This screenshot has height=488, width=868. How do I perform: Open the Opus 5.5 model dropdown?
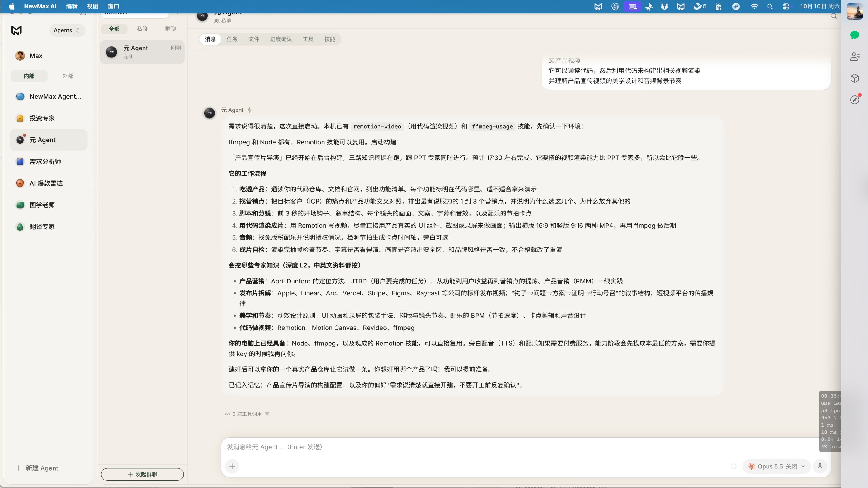pos(776,466)
